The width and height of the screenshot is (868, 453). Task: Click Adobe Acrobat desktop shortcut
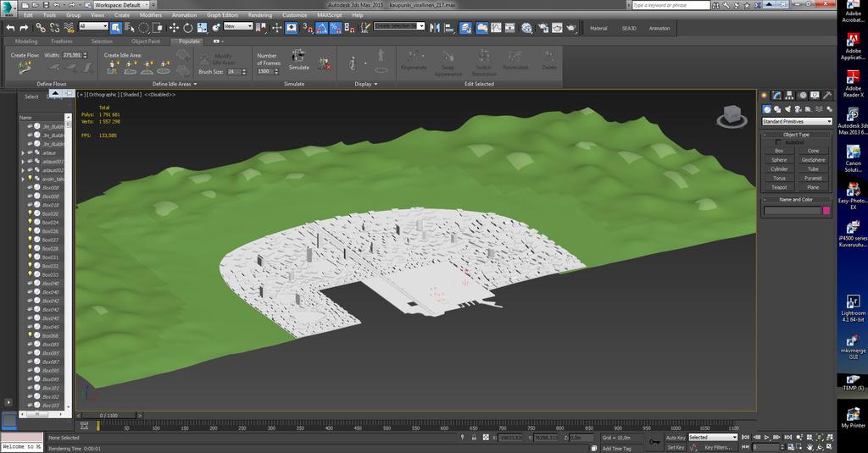[x=853, y=12]
